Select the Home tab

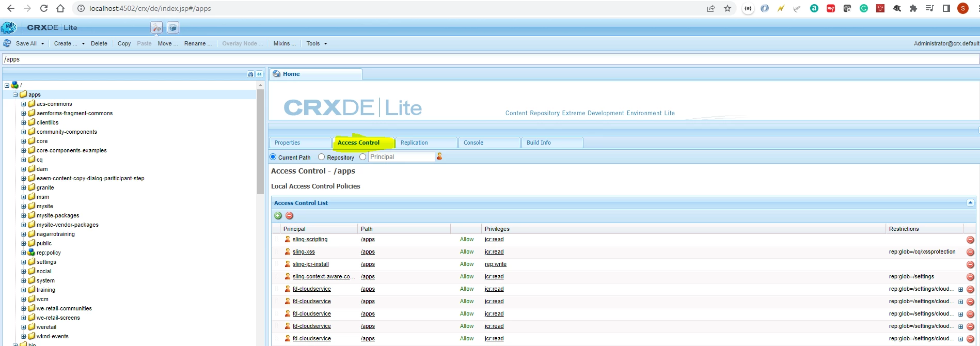coord(315,74)
